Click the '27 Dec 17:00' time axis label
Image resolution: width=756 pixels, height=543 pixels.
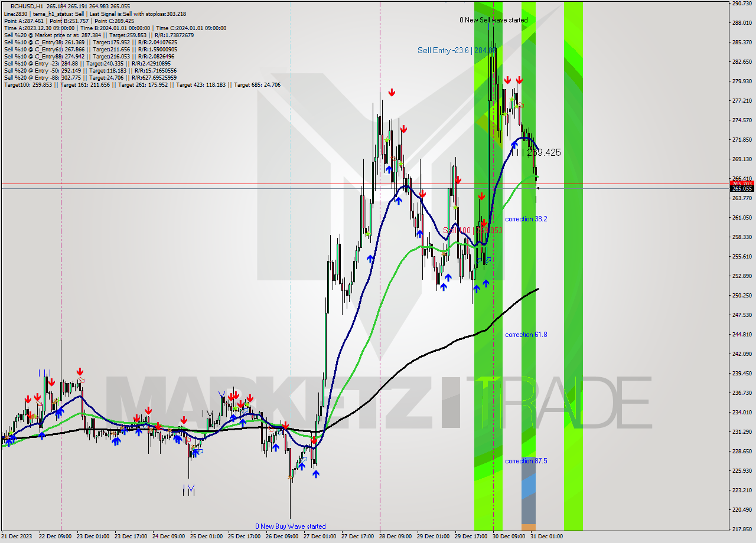[357, 537]
